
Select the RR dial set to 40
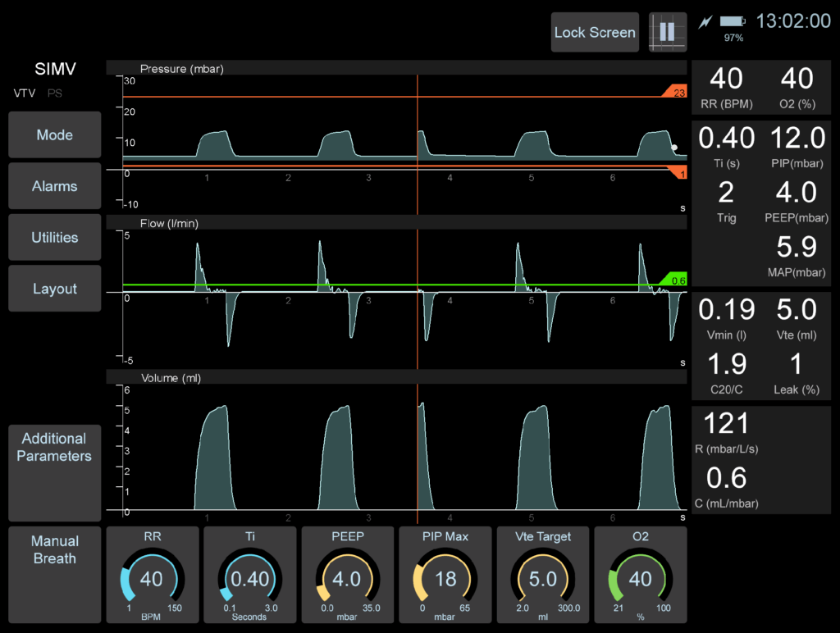[153, 575]
